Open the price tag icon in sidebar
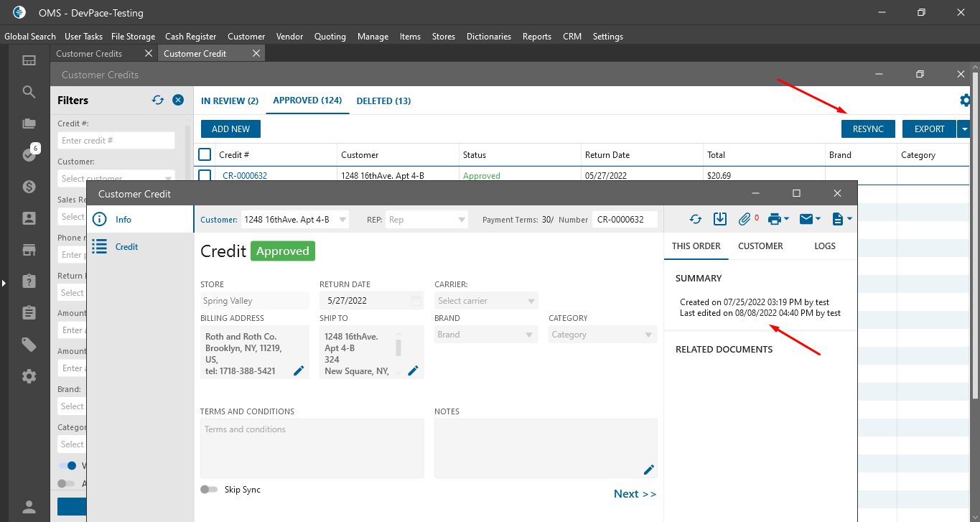Viewport: 980px width, 522px height. pyautogui.click(x=29, y=345)
